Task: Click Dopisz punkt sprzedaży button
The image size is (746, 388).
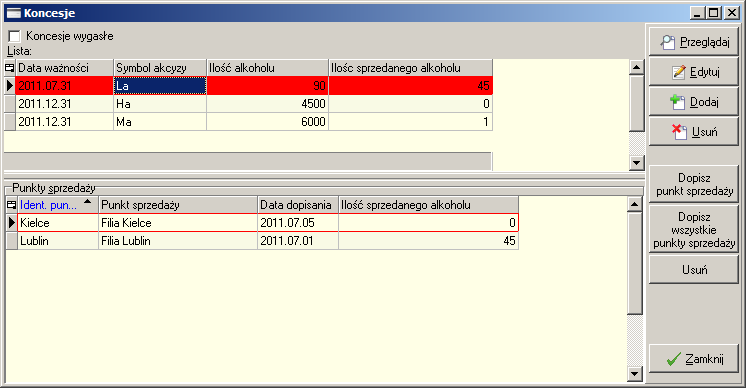Action: [x=694, y=184]
